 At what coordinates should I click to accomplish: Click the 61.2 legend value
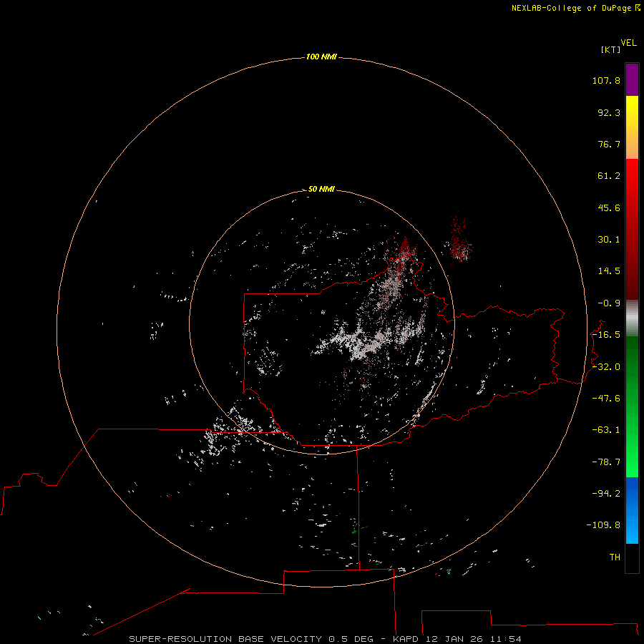click(x=609, y=176)
